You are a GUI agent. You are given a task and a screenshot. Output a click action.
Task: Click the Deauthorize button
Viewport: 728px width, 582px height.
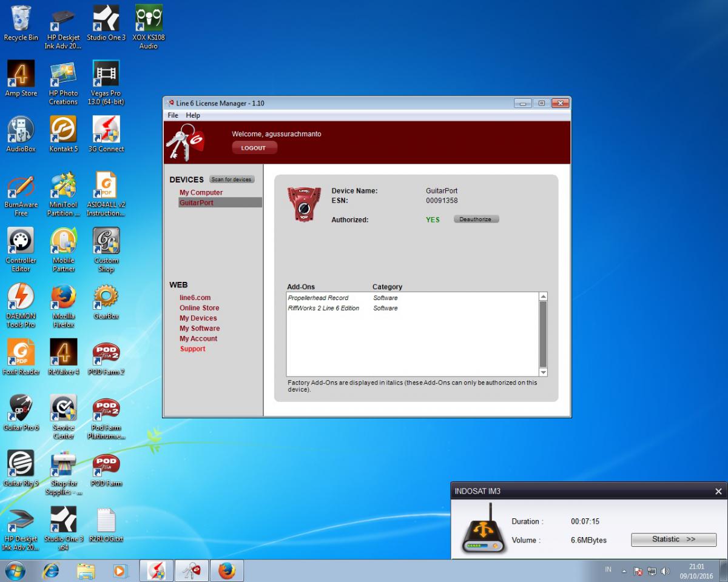click(x=476, y=219)
